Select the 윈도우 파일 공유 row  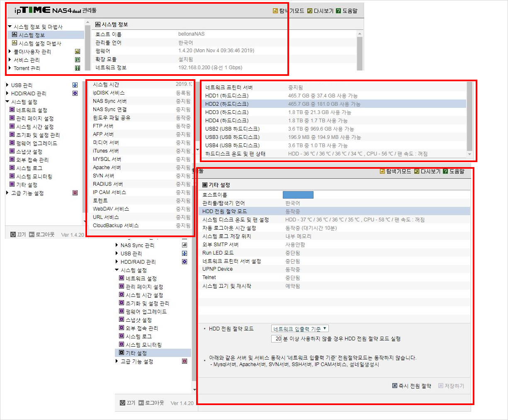point(141,118)
